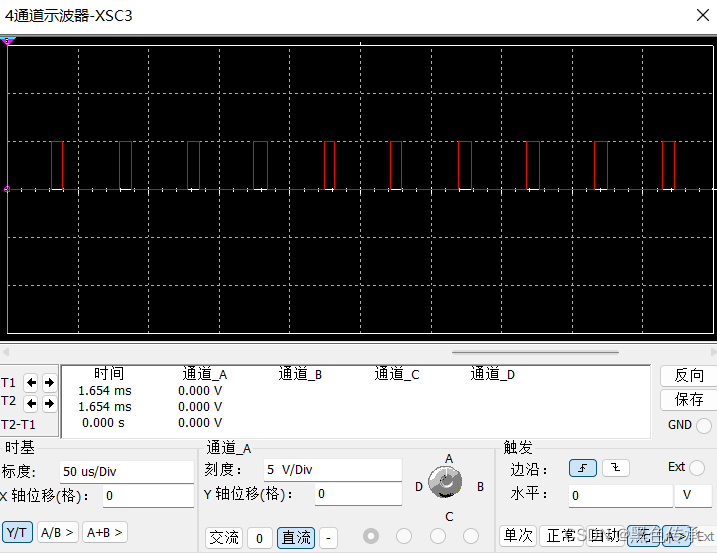Viewport: 717px width, 553px height.
Task: Click the 通道_A column header
Action: click(x=204, y=374)
